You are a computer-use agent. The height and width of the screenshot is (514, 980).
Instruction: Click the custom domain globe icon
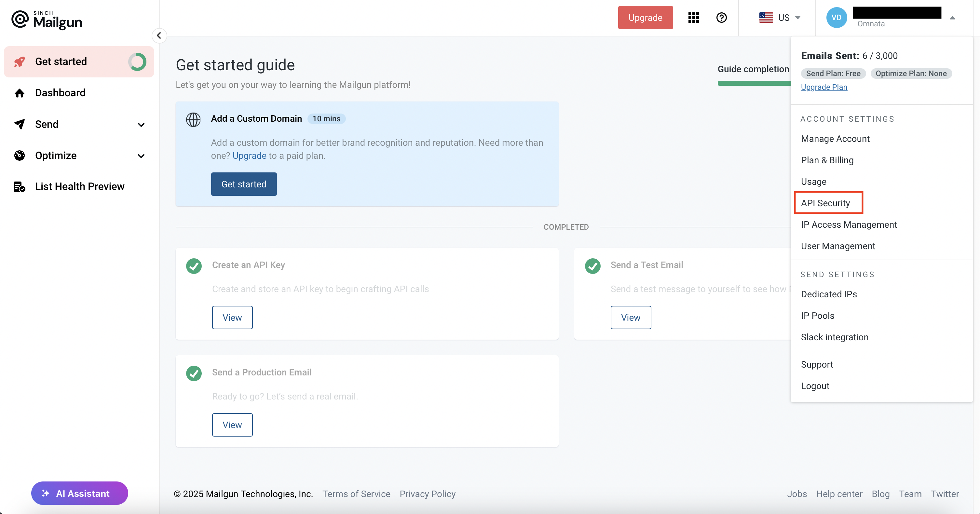(x=193, y=119)
